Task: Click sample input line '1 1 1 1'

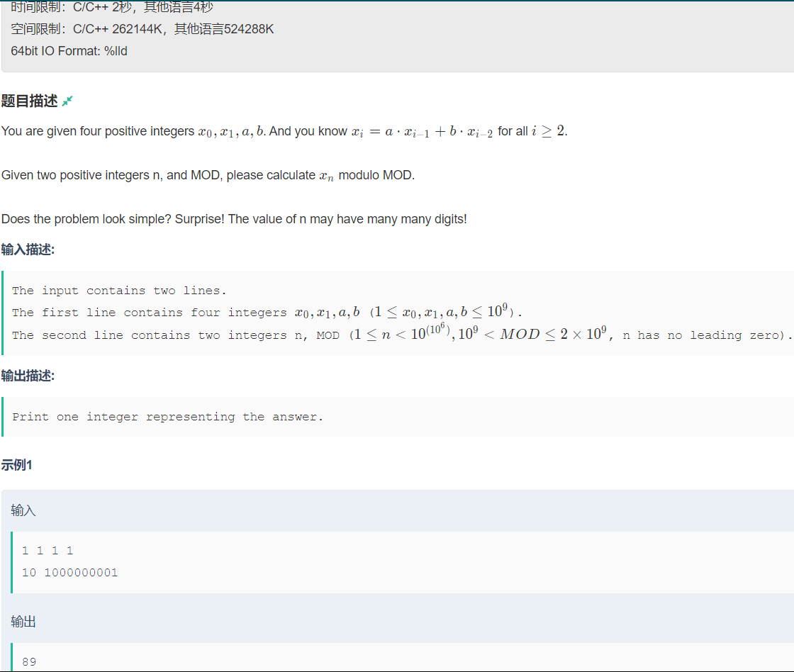Action: 47,551
